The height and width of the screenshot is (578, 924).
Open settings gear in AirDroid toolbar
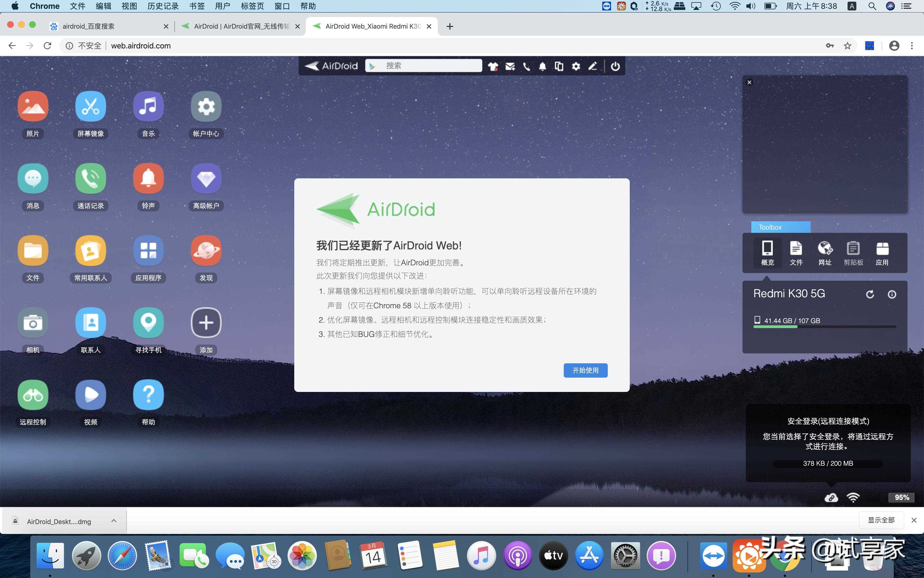click(576, 66)
